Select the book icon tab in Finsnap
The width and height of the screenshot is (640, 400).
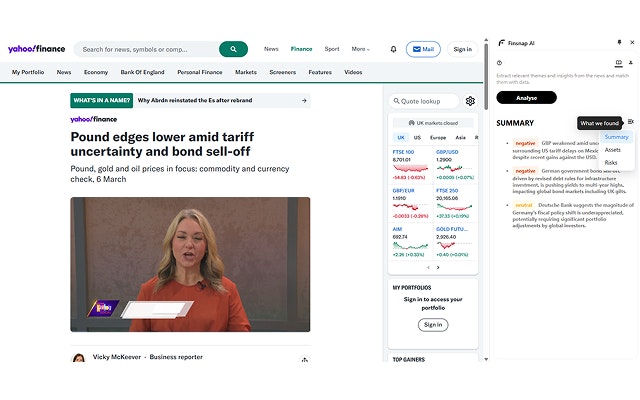tap(619, 63)
